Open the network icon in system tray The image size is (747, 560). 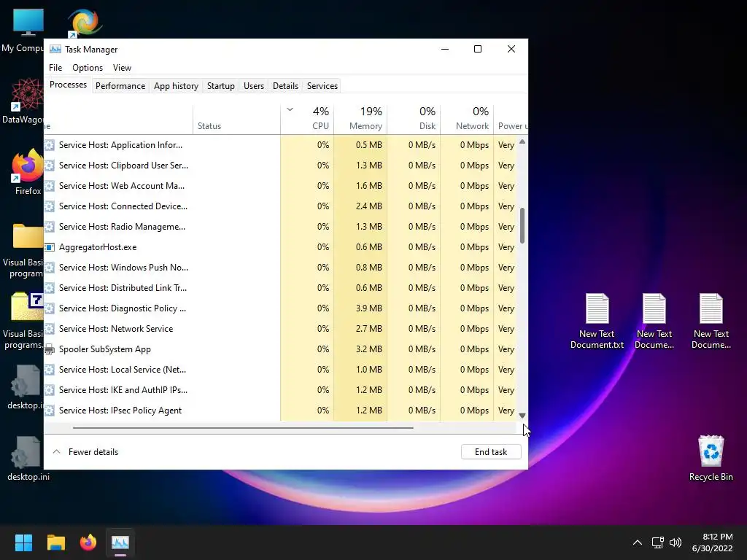tap(658, 542)
